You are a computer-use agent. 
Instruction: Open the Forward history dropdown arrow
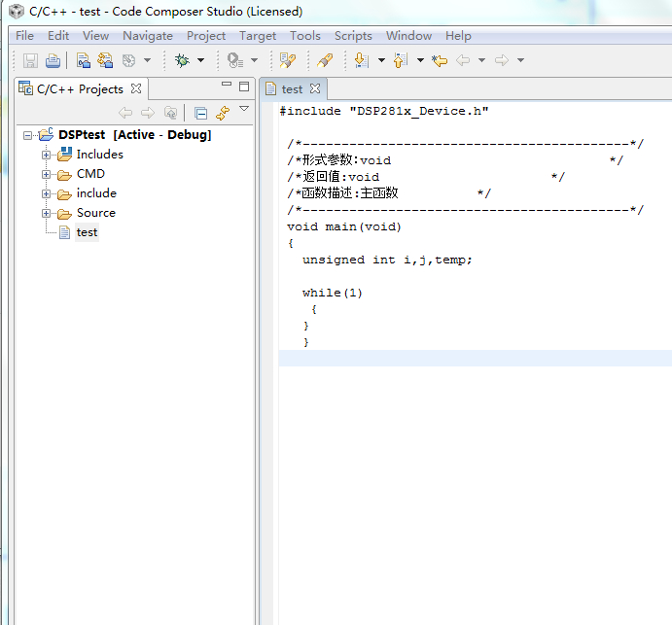(520, 60)
